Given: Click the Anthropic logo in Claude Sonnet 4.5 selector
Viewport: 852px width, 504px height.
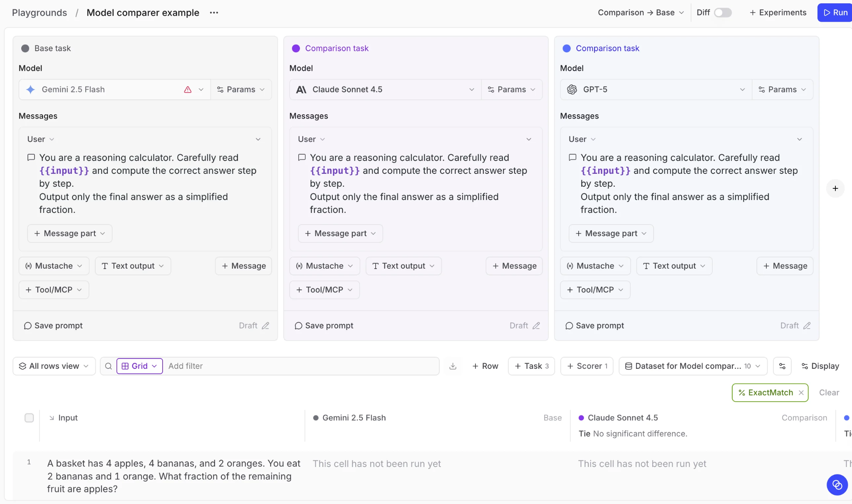Looking at the screenshot, I should tap(301, 89).
